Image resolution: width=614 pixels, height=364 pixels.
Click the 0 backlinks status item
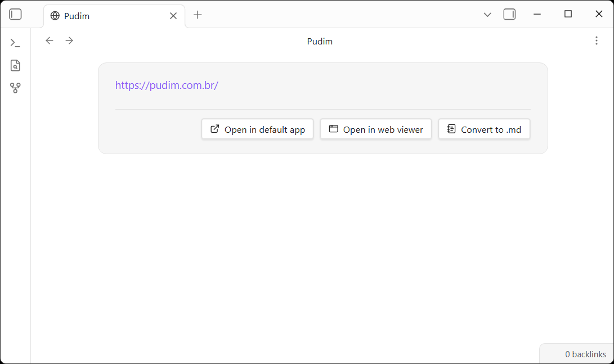(x=585, y=354)
